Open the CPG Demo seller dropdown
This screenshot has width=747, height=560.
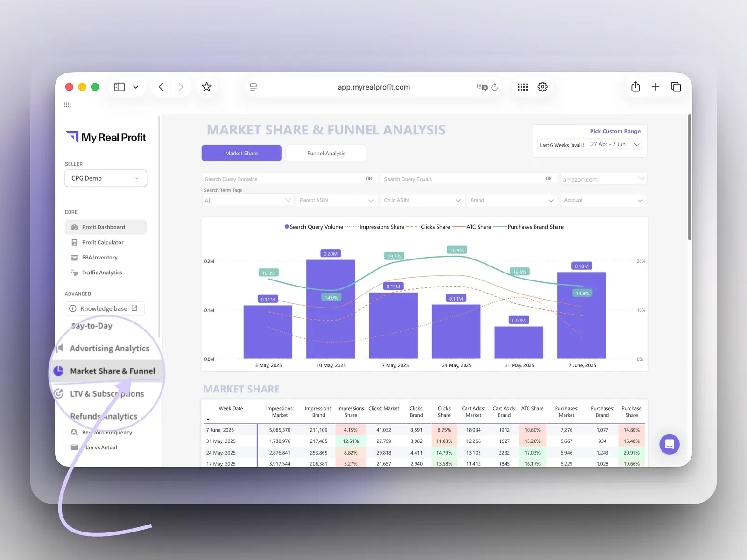pos(106,178)
